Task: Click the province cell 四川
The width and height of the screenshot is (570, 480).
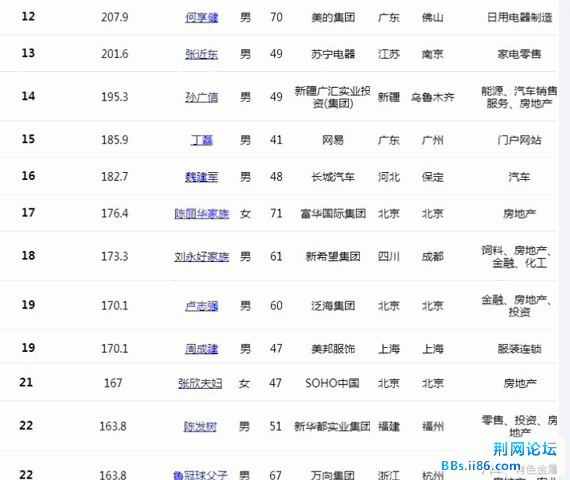Action: 389,257
